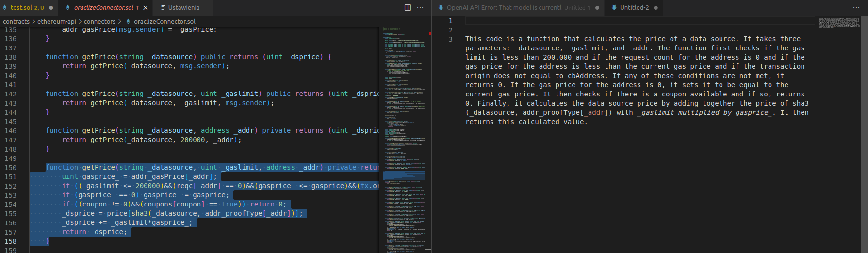Click unsaved dot on Untitled-1 tab
The width and height of the screenshot is (868, 253).
[597, 8]
